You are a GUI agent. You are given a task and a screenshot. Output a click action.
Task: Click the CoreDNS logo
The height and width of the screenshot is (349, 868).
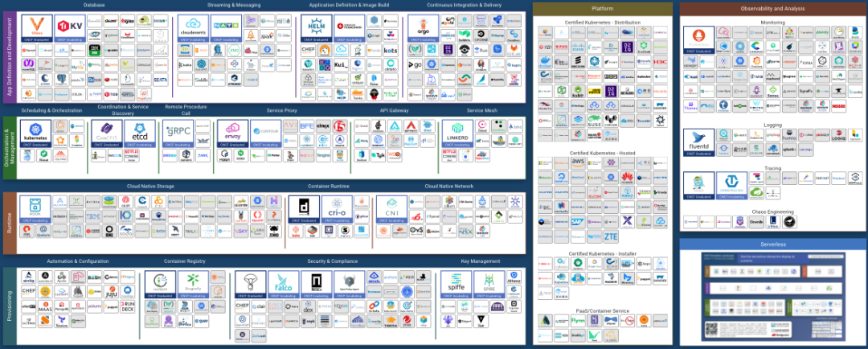[106, 133]
